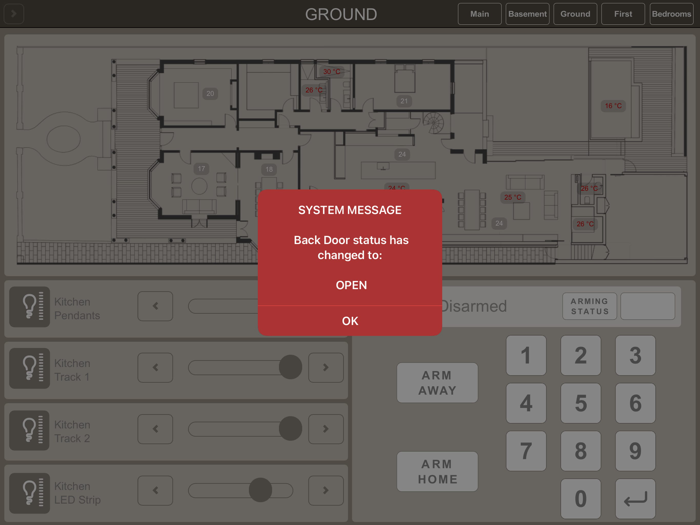
Task: Click the Kitchen LED Strip slider knob
Action: 260,490
